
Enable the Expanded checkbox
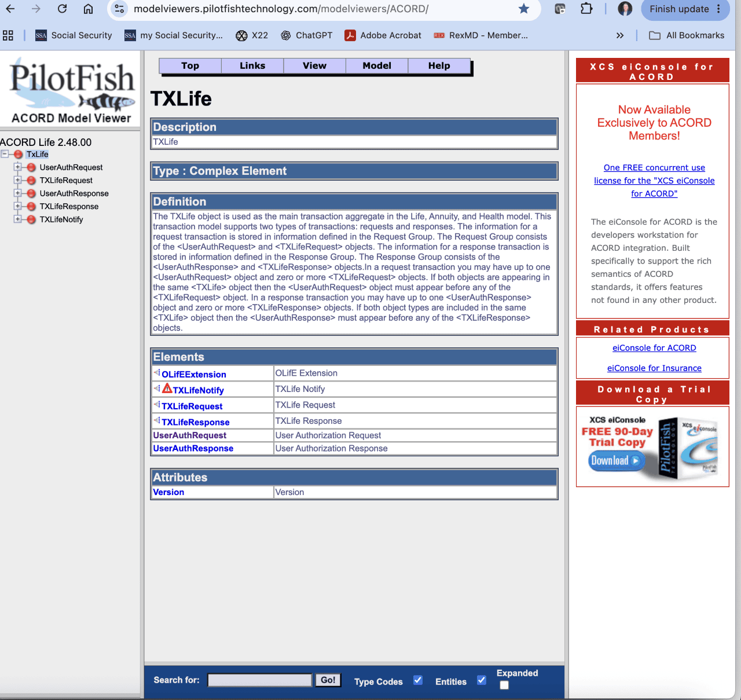[x=504, y=685]
